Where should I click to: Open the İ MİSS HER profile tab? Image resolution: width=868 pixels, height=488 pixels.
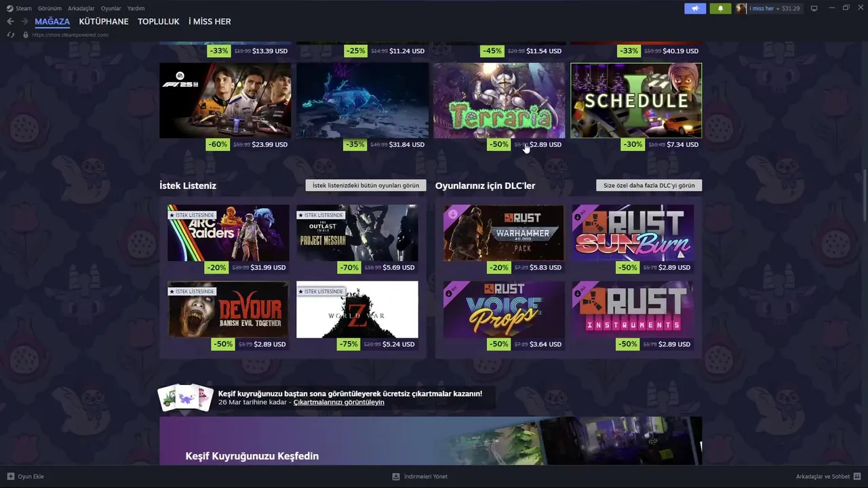(210, 22)
